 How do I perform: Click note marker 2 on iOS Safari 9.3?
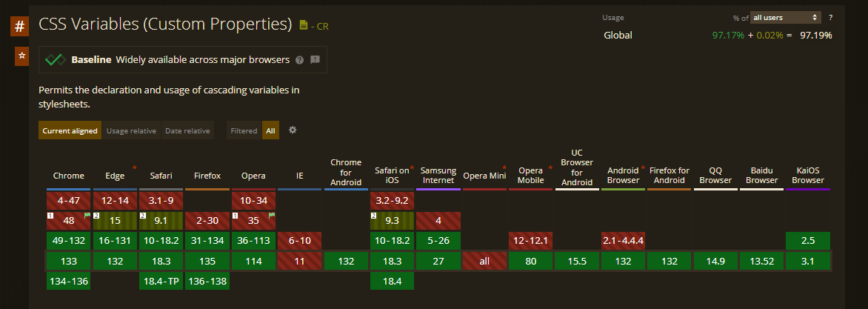tap(373, 216)
